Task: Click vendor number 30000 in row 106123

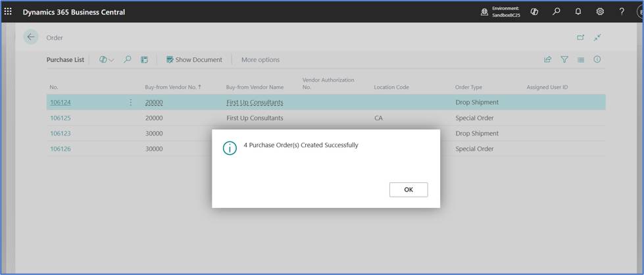Action: [154, 133]
